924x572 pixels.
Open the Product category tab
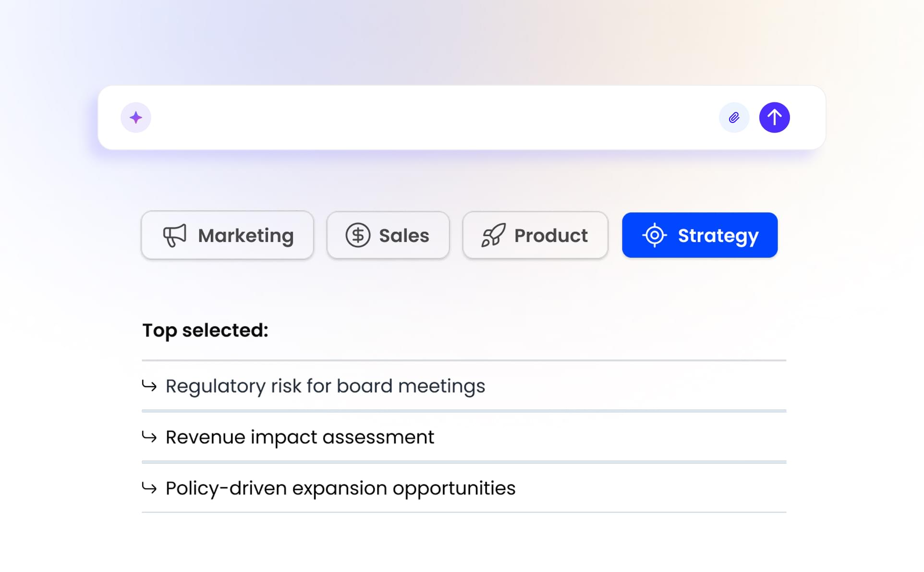coord(535,235)
